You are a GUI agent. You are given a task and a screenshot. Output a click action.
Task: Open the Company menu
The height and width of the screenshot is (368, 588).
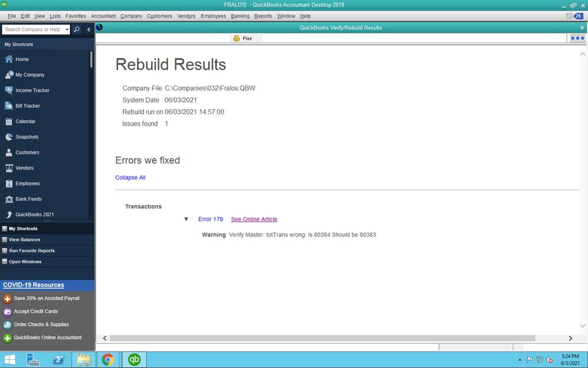[131, 16]
